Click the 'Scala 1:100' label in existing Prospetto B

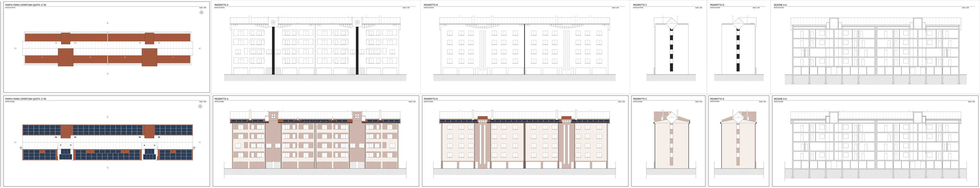(x=615, y=8)
